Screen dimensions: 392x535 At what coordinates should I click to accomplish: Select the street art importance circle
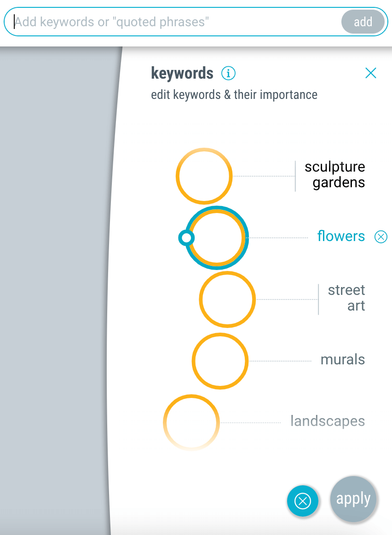227,299
